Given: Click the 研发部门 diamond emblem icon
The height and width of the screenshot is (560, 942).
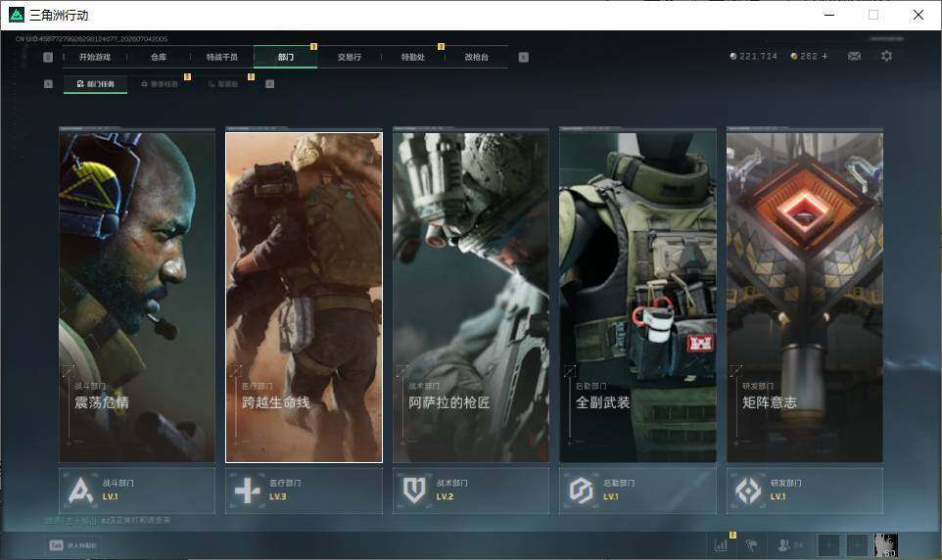Looking at the screenshot, I should click(748, 490).
